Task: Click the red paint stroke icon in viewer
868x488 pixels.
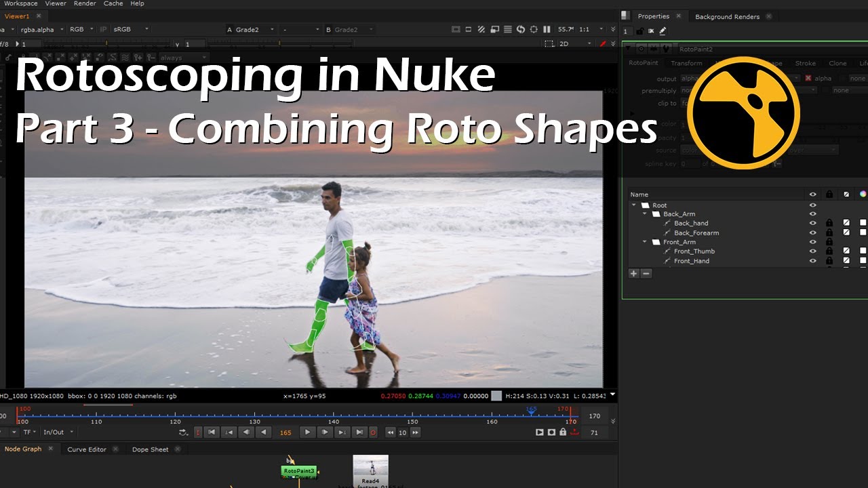Action: coord(603,43)
